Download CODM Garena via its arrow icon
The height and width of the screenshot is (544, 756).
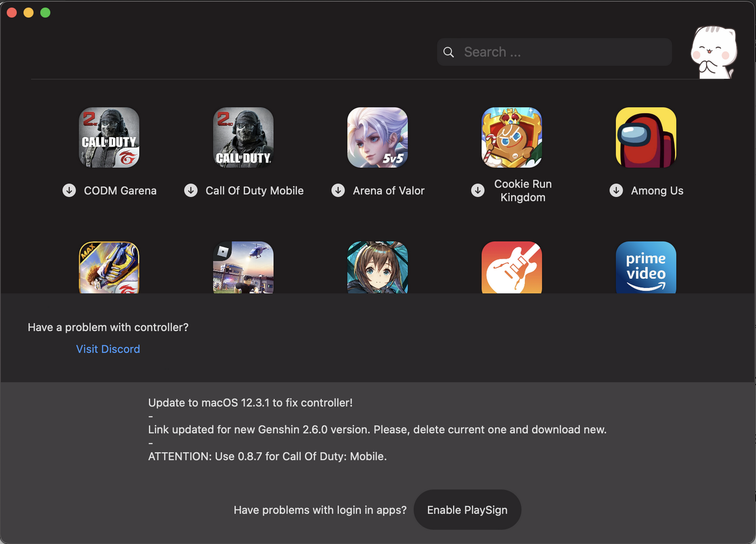[x=69, y=190]
